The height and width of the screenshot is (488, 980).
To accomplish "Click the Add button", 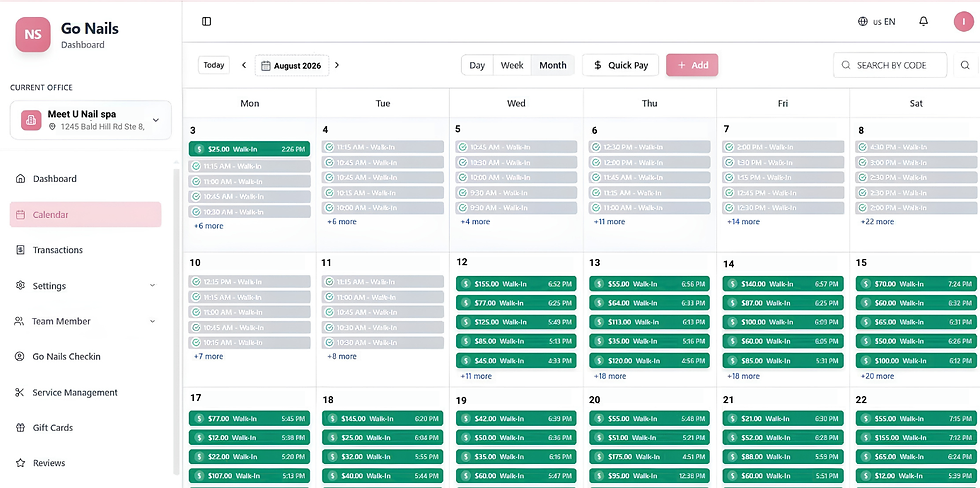I will point(692,65).
